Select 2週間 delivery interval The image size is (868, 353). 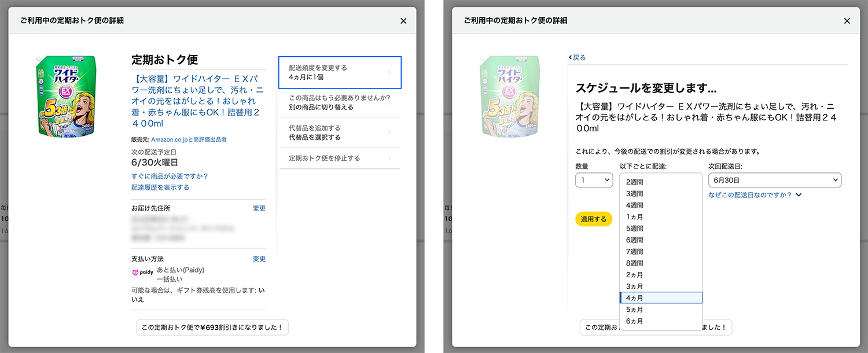pos(661,182)
